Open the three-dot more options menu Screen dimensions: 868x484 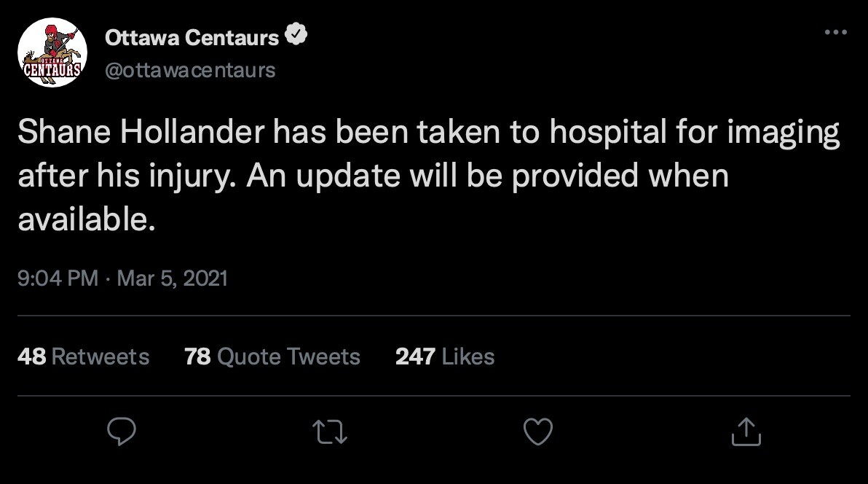click(836, 33)
